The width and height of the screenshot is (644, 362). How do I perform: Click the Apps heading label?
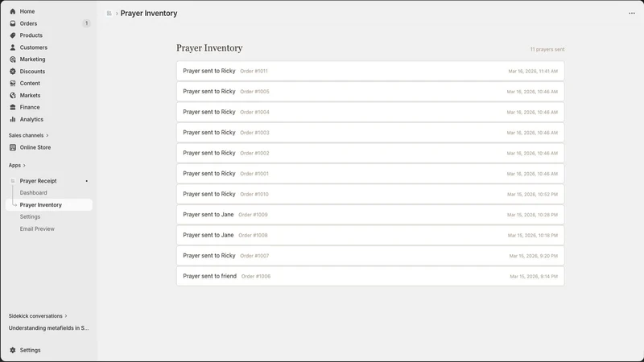point(14,166)
